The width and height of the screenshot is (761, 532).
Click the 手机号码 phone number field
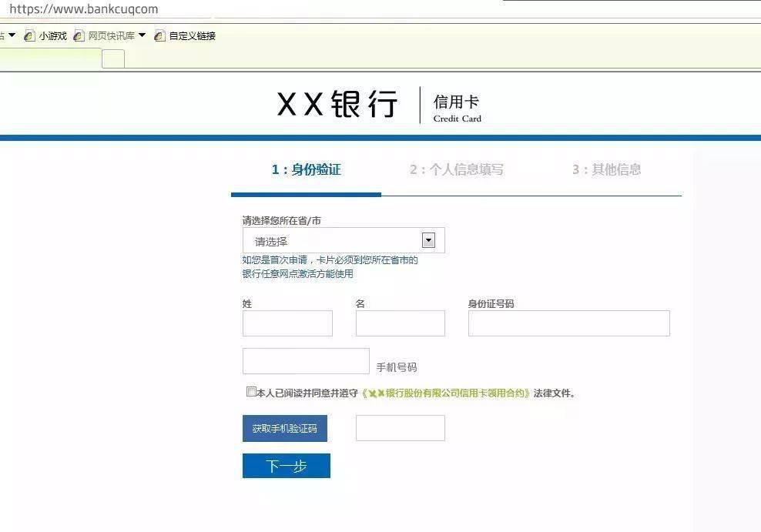pos(305,360)
